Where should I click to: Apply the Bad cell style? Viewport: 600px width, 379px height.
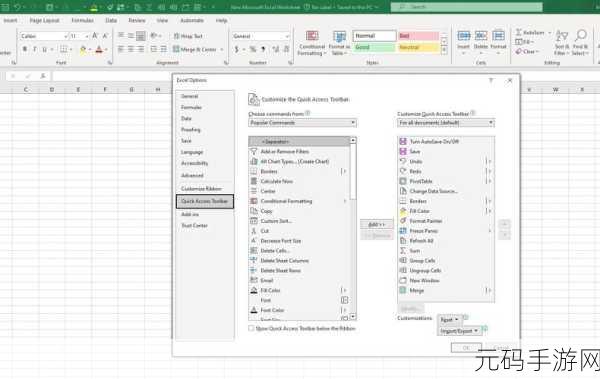tap(419, 36)
